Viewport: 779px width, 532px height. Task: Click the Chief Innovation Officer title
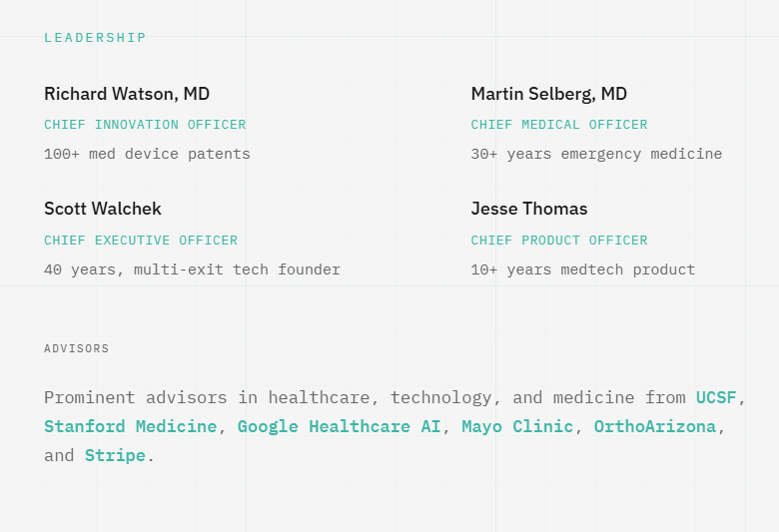[x=145, y=125]
